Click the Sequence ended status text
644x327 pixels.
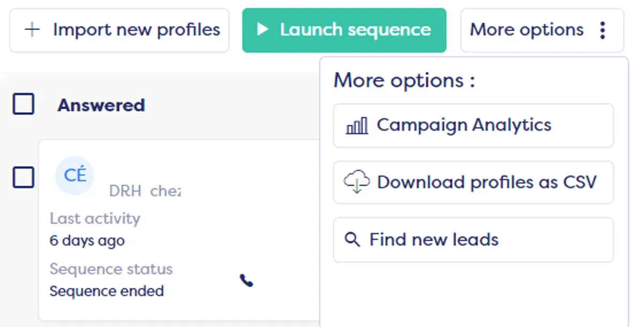pos(106,291)
